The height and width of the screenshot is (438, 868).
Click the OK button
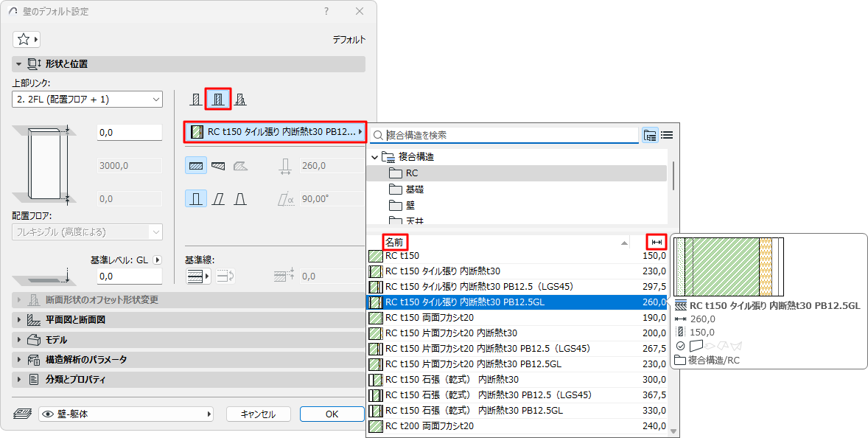[332, 414]
